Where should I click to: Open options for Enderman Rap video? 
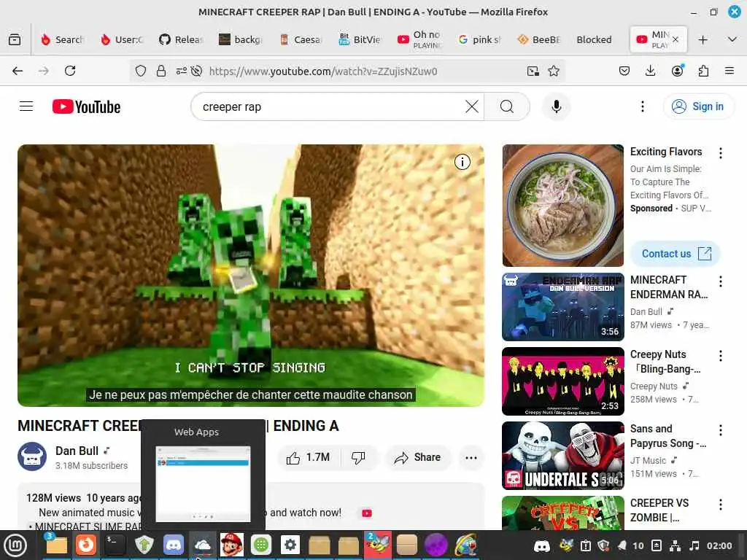tap(720, 281)
